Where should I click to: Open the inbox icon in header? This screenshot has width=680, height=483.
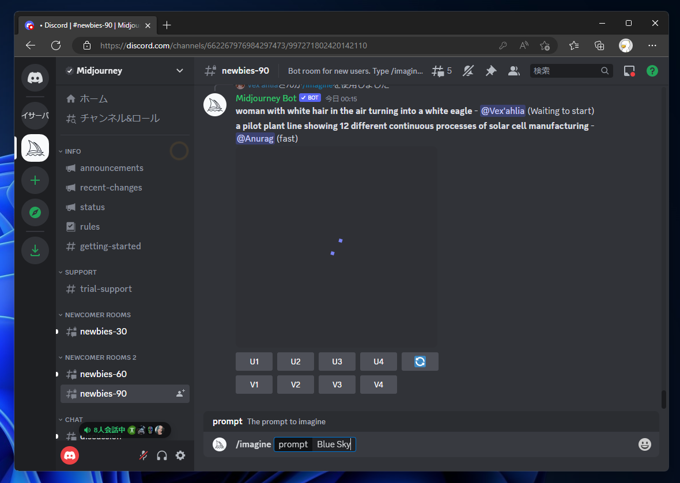(629, 71)
